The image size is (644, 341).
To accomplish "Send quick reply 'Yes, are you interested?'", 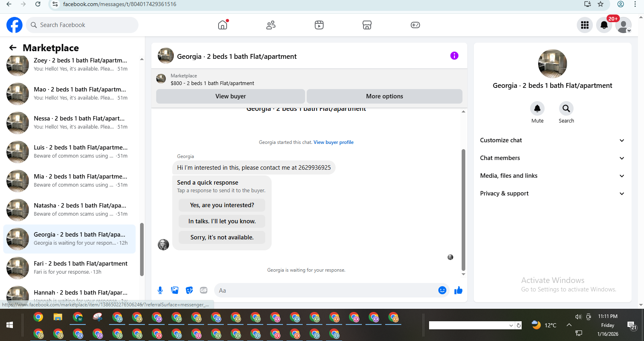I will [x=222, y=205].
